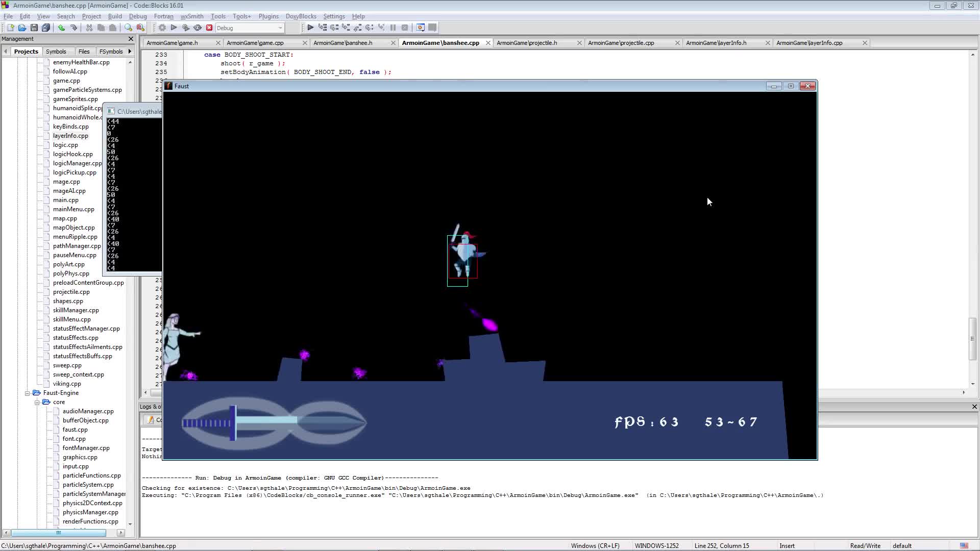Close the Management panel
Image resolution: width=980 pixels, height=551 pixels.
click(131, 39)
